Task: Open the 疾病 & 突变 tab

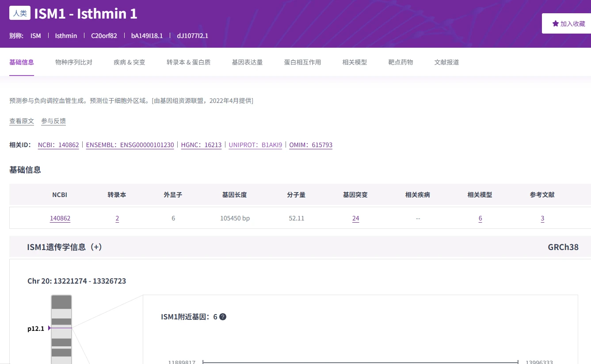Action: pyautogui.click(x=129, y=62)
